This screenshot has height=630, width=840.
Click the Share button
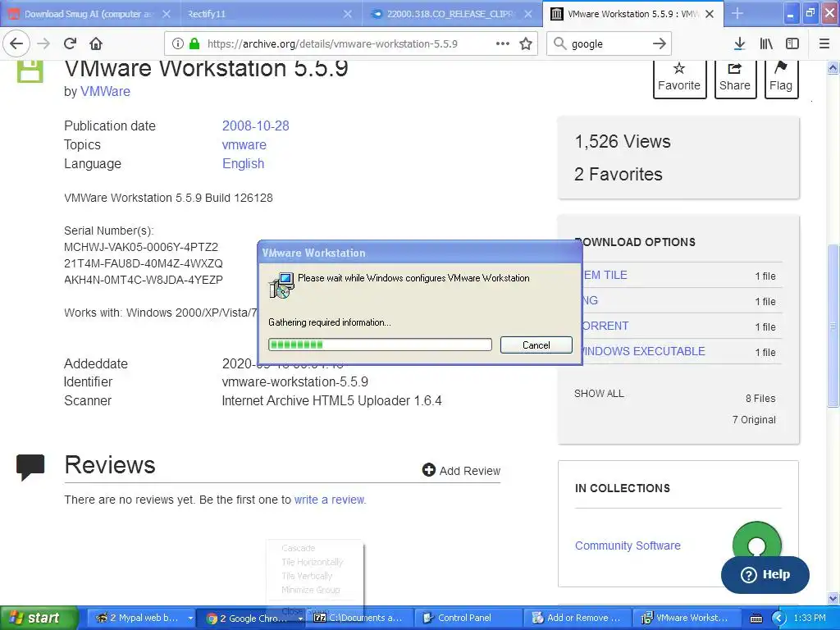[x=735, y=78]
